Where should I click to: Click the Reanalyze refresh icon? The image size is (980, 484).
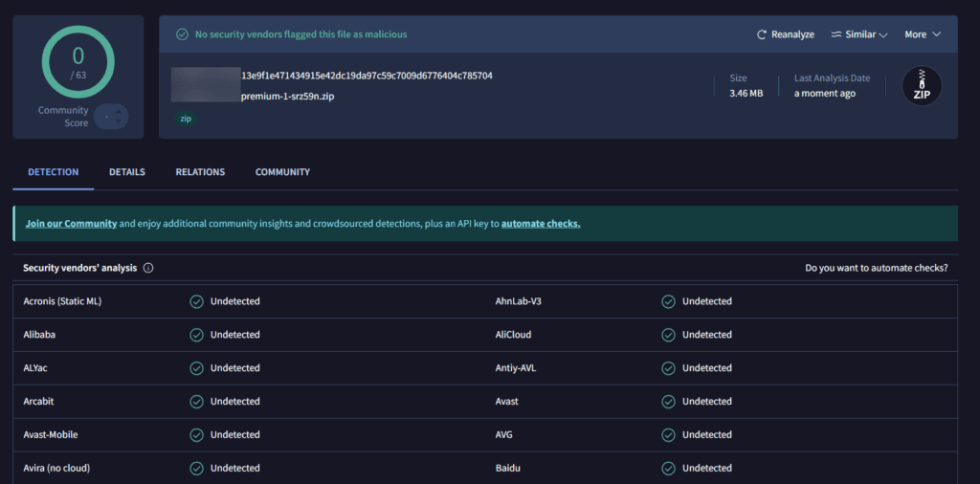coord(762,34)
